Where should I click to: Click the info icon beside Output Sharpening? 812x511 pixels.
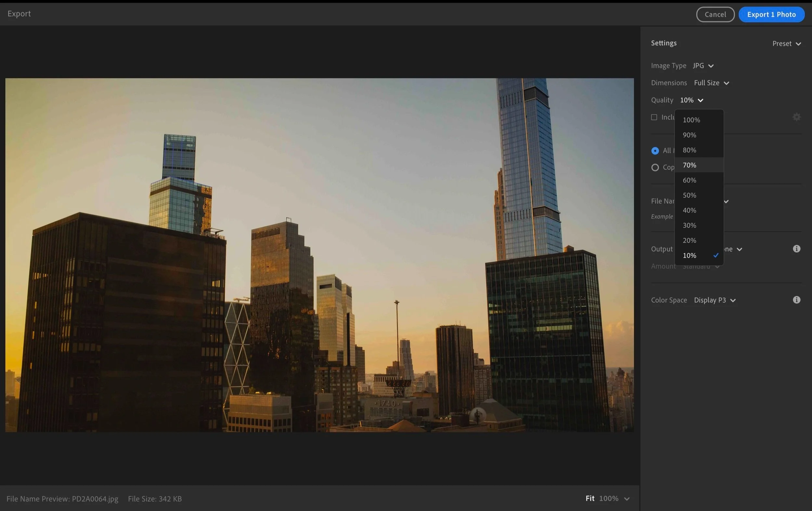point(796,249)
